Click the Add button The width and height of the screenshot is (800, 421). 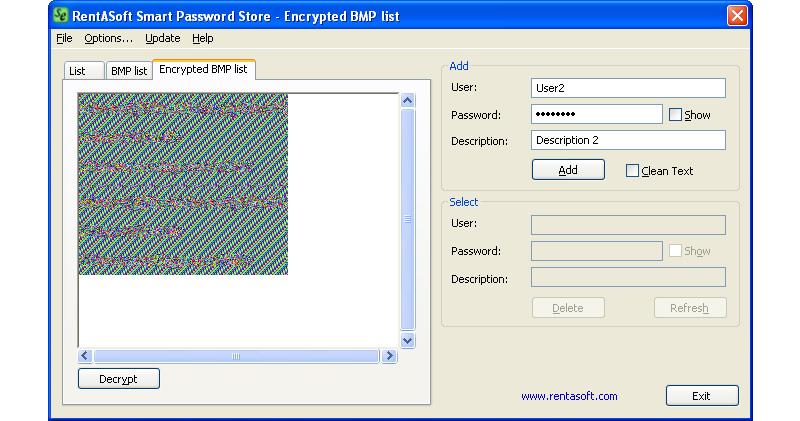(x=568, y=170)
